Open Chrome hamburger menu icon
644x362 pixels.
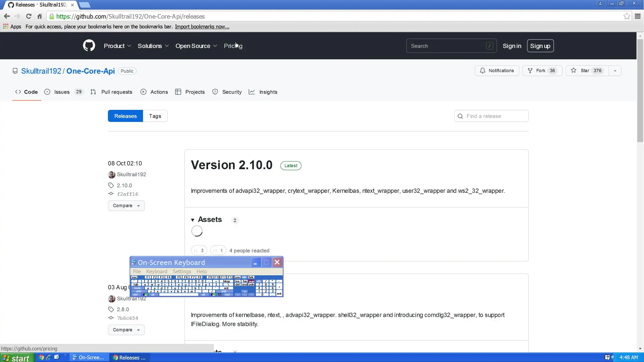[638, 16]
